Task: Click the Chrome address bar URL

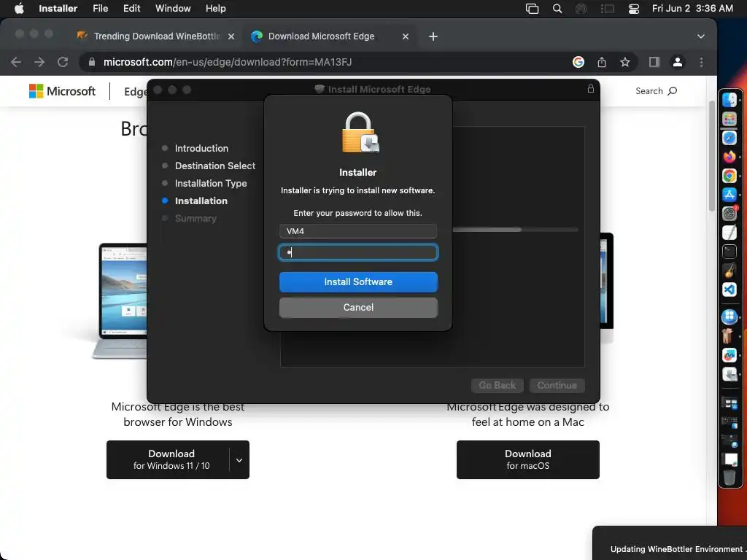Action: coord(228,62)
